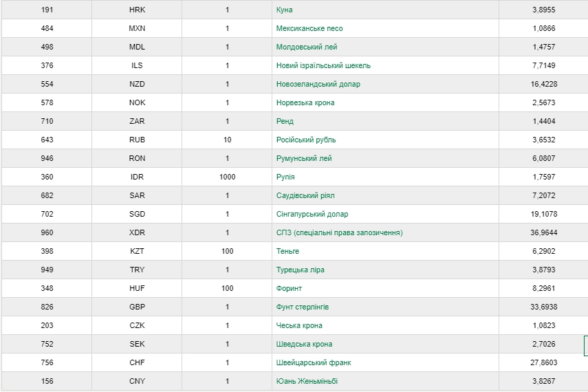Open the Румунський лей link
This screenshot has width=588, height=392.
[303, 158]
